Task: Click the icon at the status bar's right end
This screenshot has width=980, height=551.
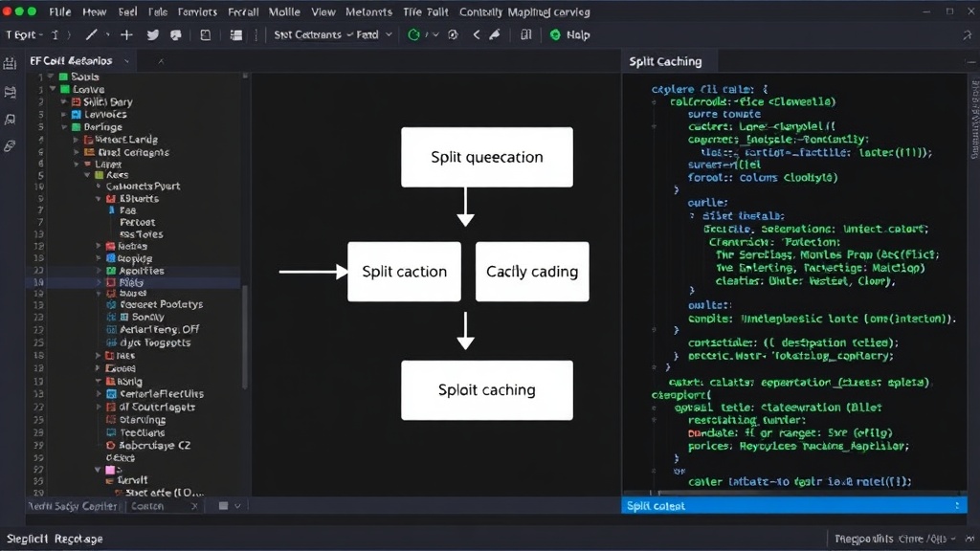Action: point(969,539)
